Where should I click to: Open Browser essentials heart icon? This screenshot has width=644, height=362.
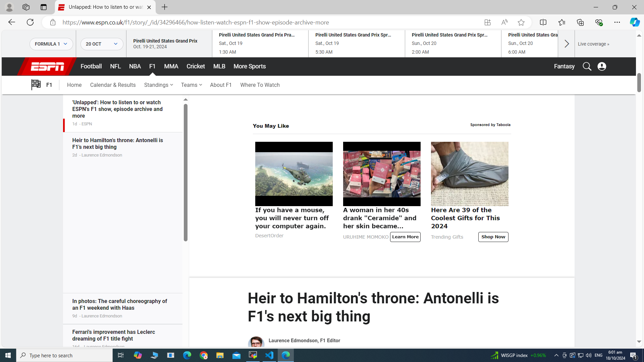click(599, 22)
